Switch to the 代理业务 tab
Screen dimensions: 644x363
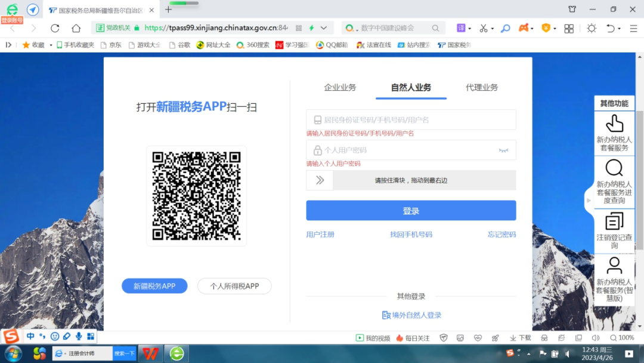pos(482,88)
